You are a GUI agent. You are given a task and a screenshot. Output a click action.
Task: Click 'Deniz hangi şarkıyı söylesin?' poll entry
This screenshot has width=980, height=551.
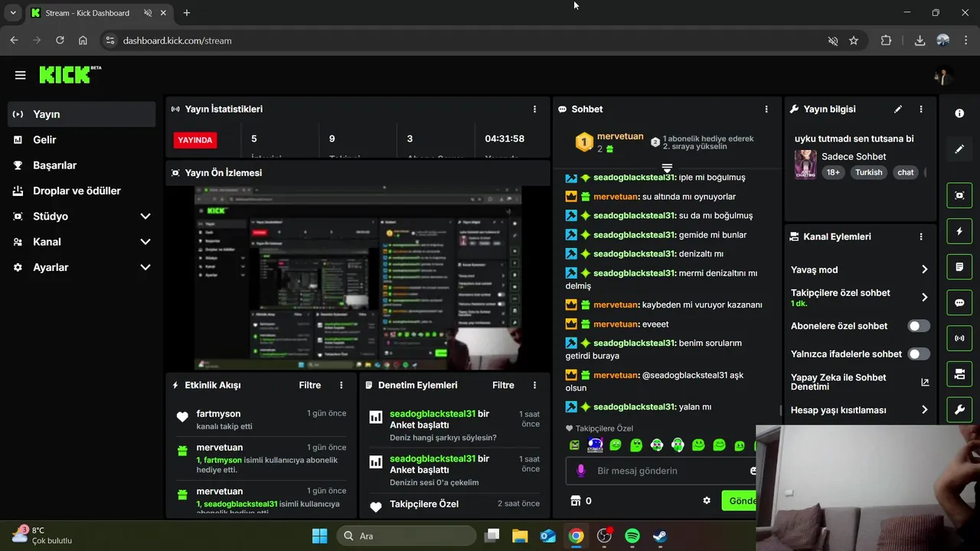coord(443,438)
